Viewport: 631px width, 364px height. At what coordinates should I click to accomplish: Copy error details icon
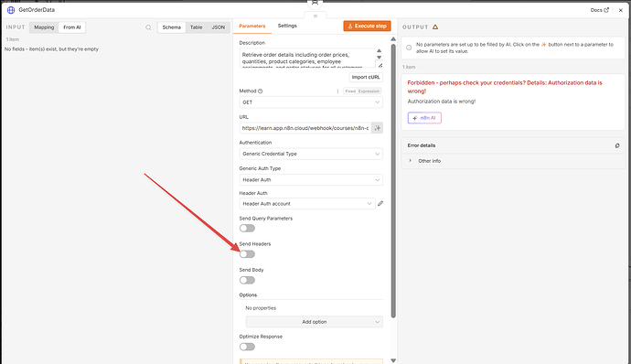(x=617, y=145)
